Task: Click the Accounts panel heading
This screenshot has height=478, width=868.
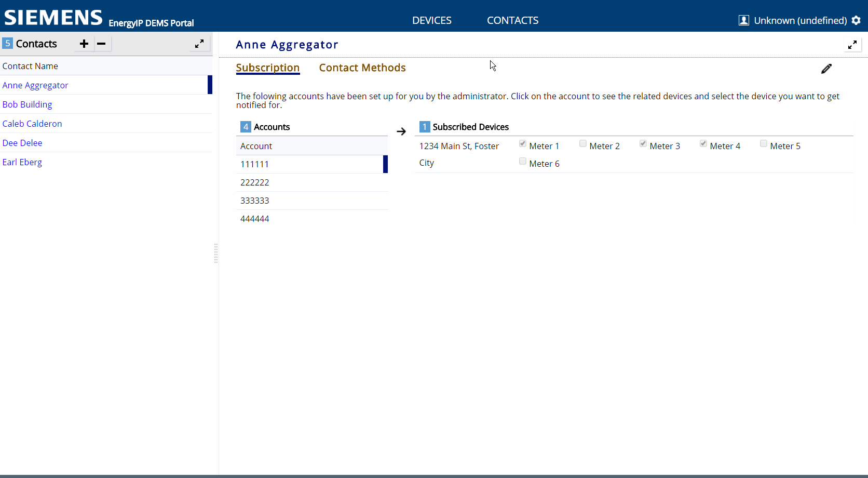Action: point(272,127)
